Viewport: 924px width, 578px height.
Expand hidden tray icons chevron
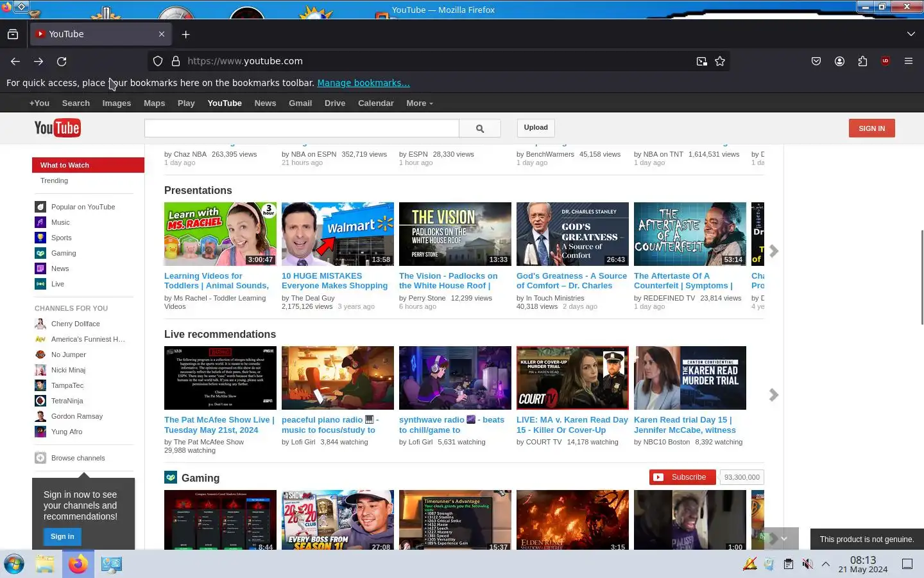pos(826,564)
